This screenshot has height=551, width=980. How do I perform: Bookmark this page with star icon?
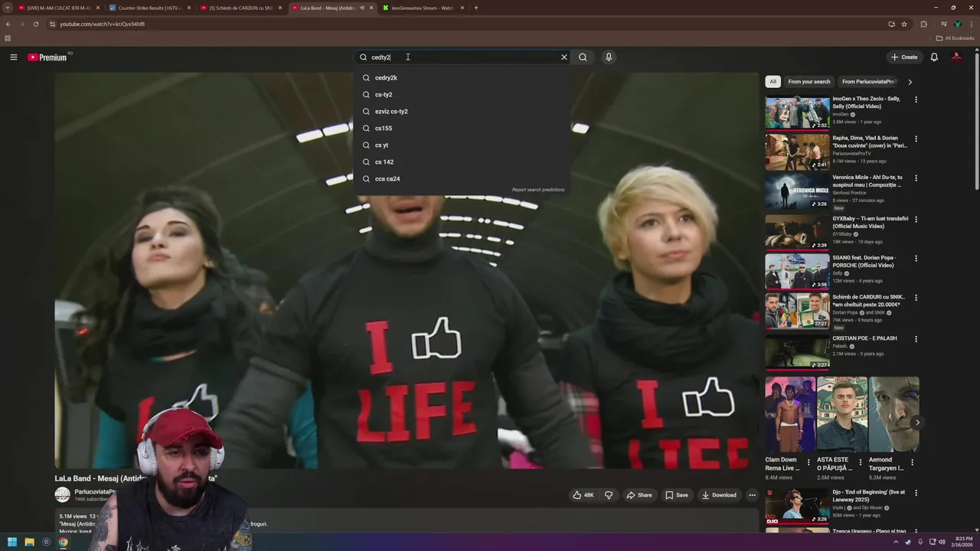(904, 24)
